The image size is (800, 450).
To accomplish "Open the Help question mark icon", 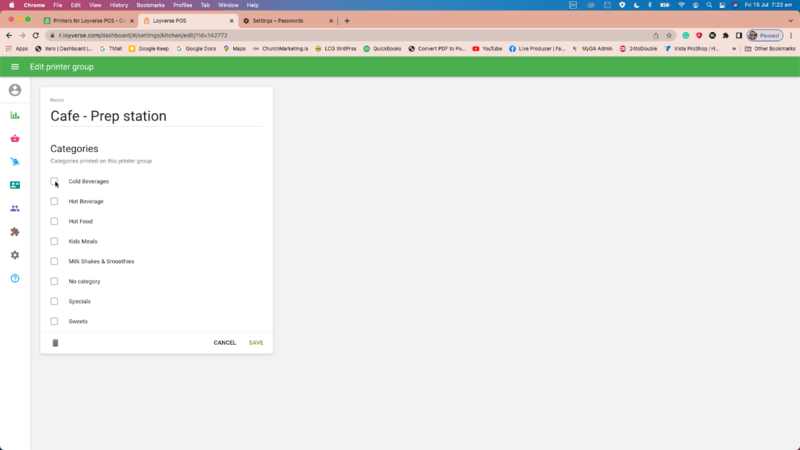I will pos(15,278).
